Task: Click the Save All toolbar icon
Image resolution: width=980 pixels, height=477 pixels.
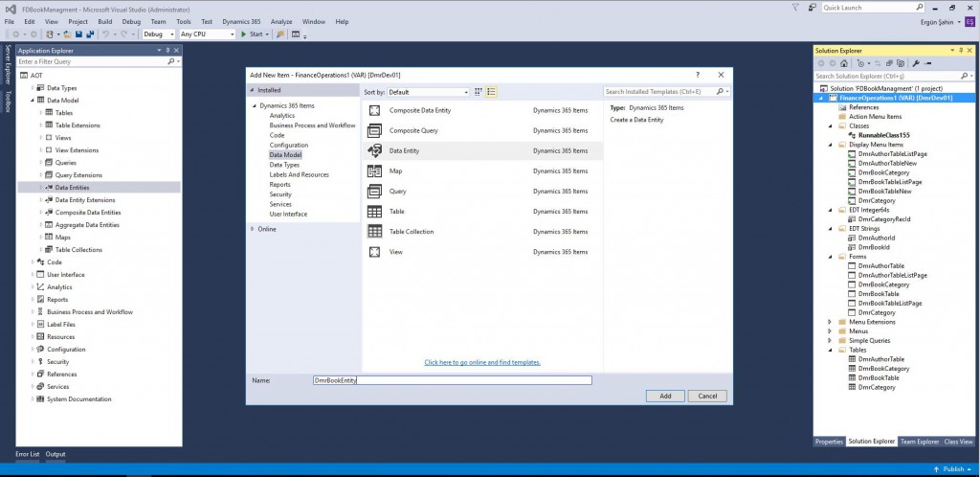Action: [x=90, y=34]
